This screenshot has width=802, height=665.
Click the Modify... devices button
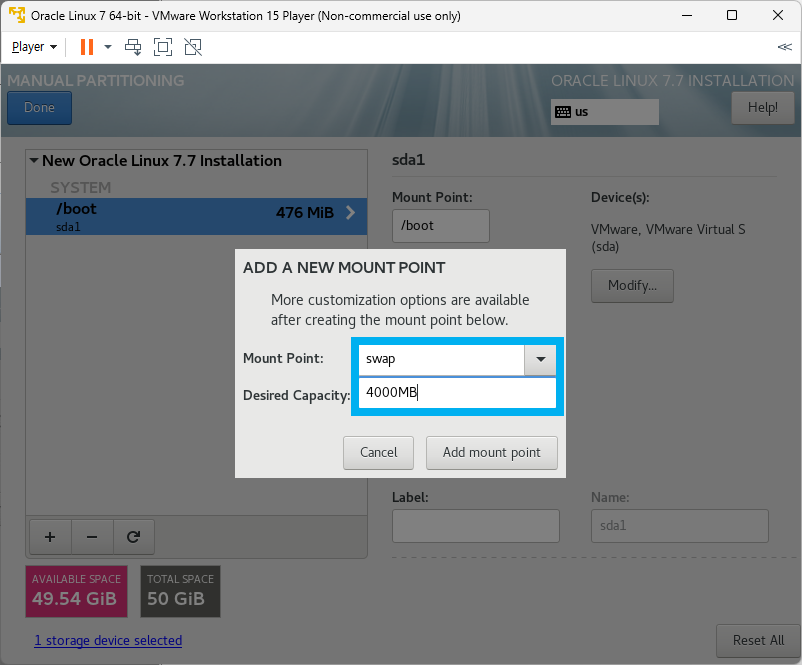[632, 285]
